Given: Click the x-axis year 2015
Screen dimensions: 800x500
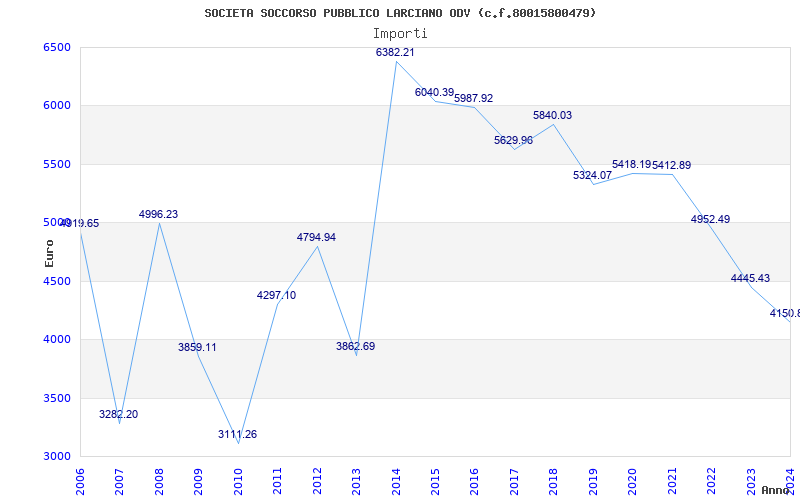Looking at the screenshot, I should pyautogui.click(x=435, y=481).
